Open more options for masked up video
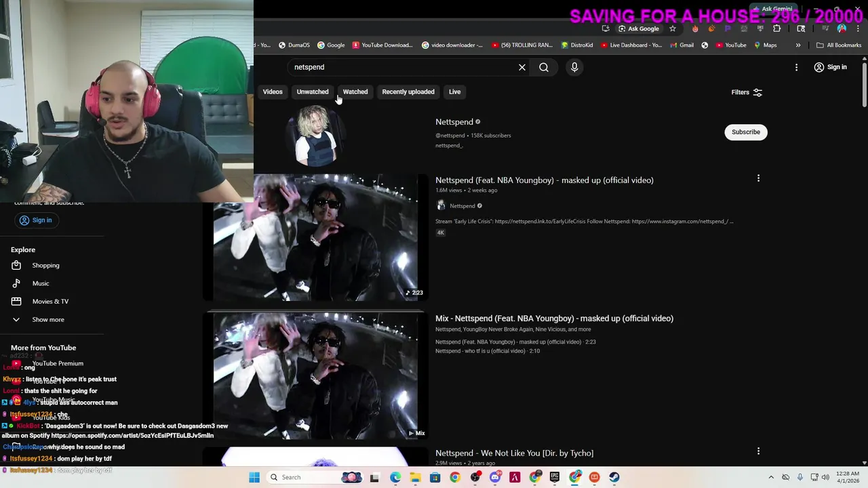 tap(758, 178)
